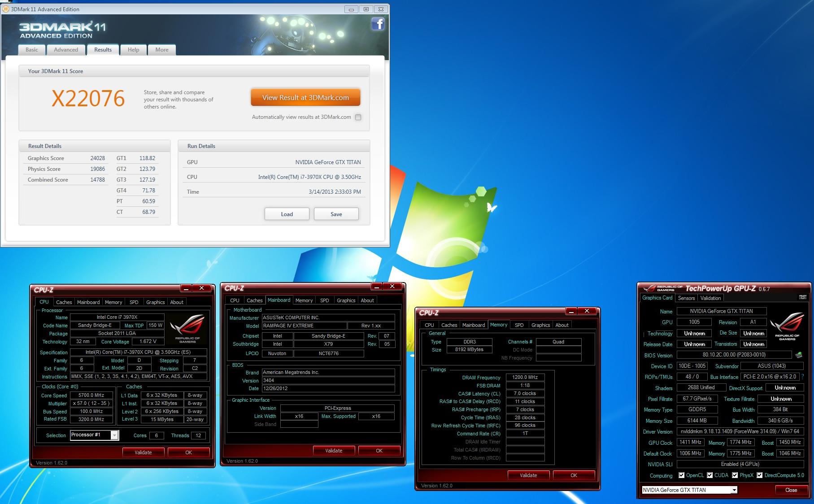Minimize the 3DMark 11 window
Screen dimensions: 814x504
pyautogui.click(x=352, y=9)
